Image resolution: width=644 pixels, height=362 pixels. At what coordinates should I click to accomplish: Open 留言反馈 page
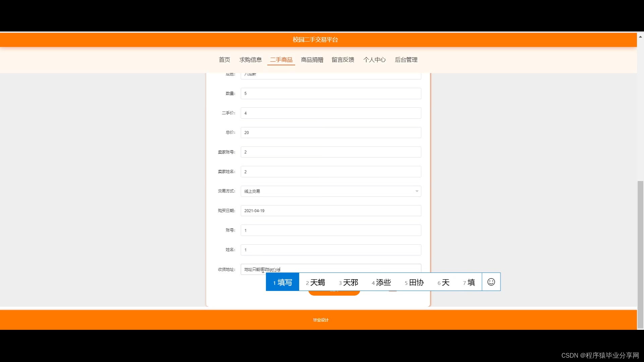(x=343, y=60)
